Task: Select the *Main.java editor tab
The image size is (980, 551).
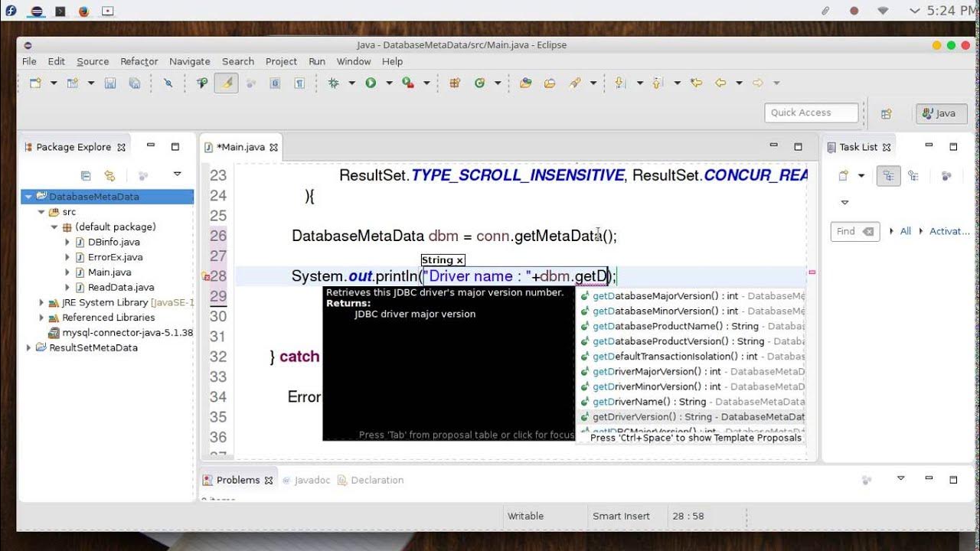Action: (241, 147)
